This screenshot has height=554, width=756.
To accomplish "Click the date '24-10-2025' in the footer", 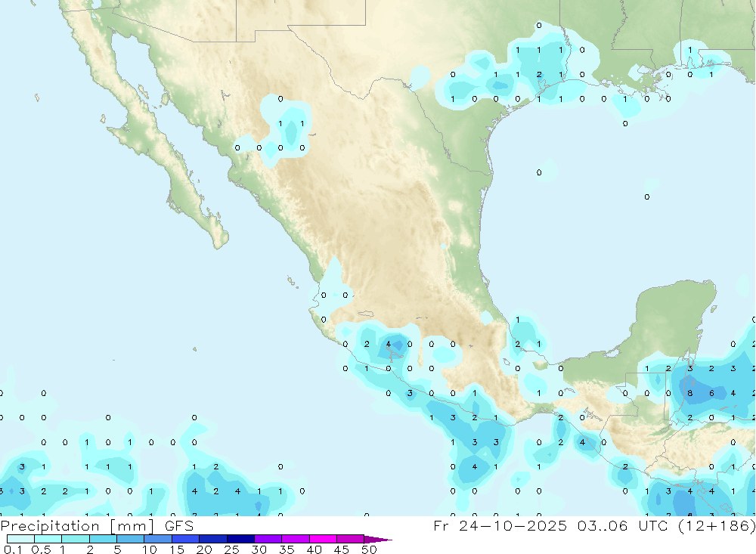I will 513,525.
